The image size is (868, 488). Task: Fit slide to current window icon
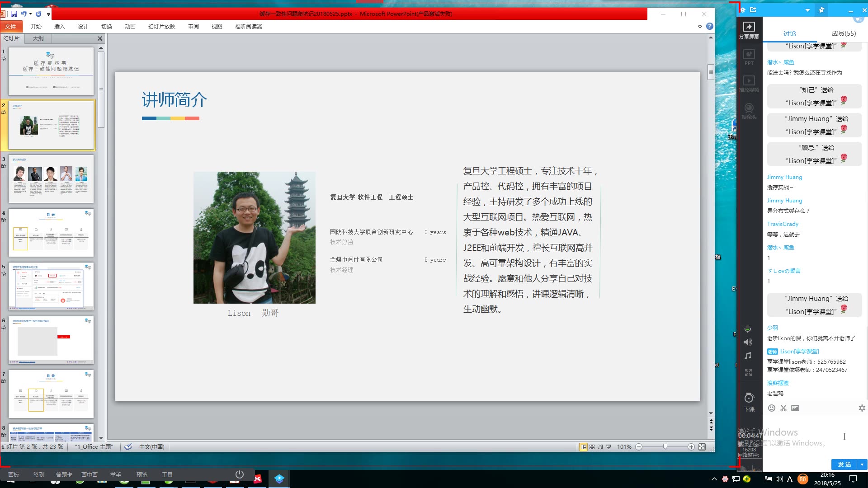tap(702, 447)
